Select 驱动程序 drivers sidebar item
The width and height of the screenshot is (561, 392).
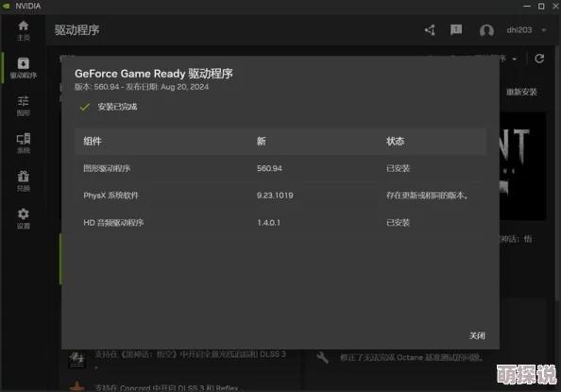(x=24, y=68)
